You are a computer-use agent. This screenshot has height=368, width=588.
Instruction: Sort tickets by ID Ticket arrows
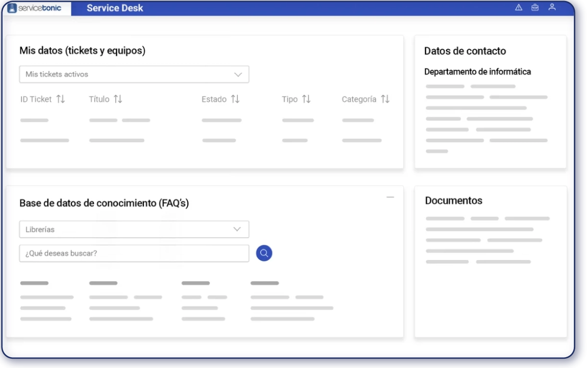point(61,99)
